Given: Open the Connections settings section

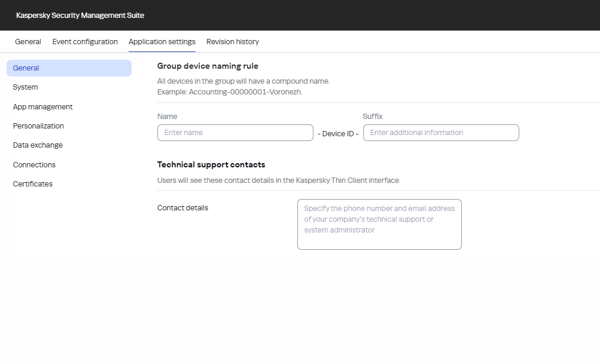Looking at the screenshot, I should pyautogui.click(x=34, y=164).
